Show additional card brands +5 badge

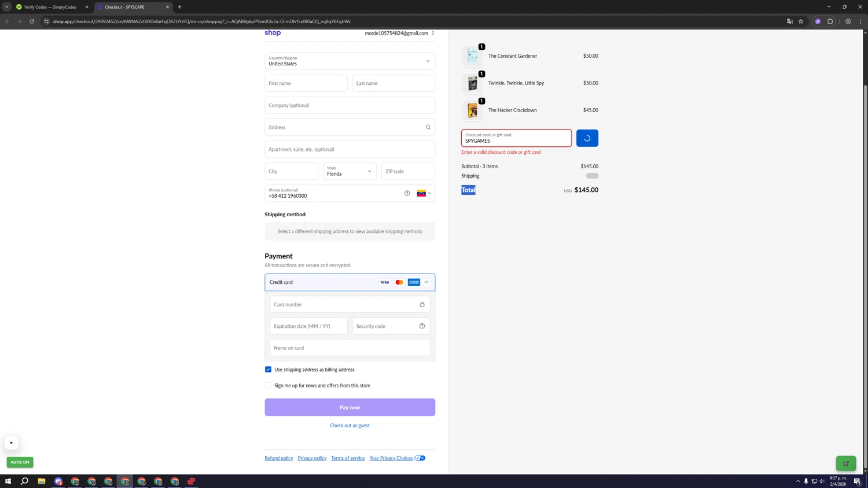point(426,282)
